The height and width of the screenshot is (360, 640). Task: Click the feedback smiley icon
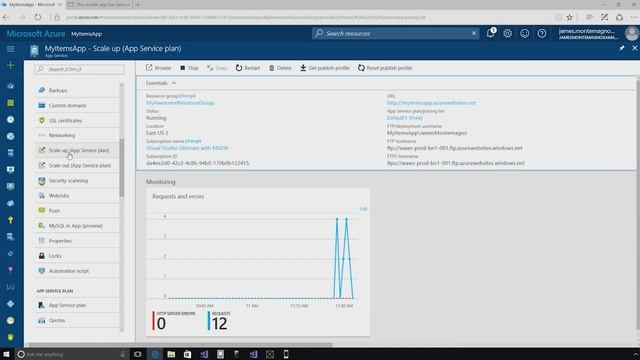click(x=524, y=33)
